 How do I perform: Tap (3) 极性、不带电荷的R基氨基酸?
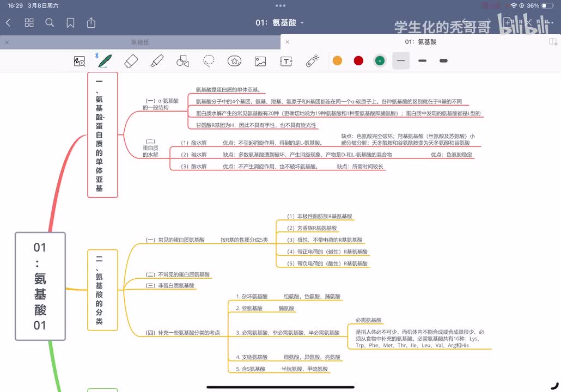click(325, 240)
